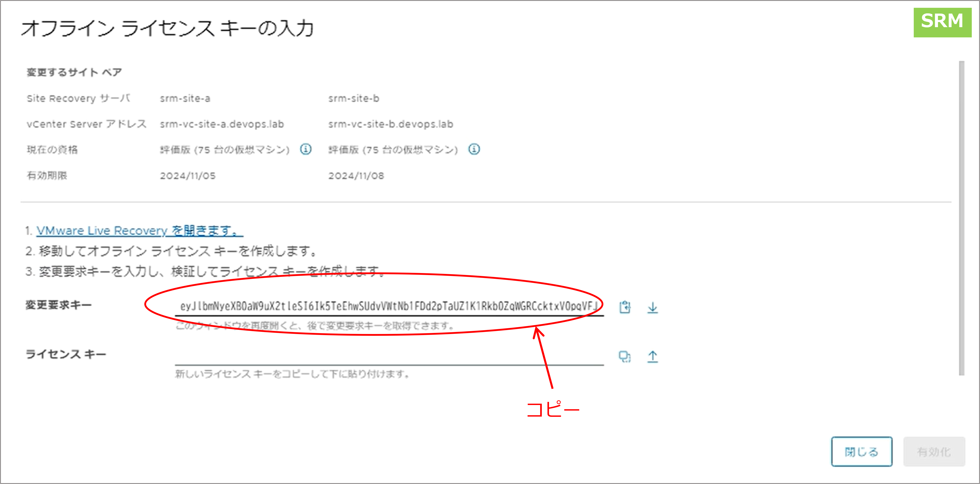Viewport: 980px width, 484px height.
Task: Click the 有効期限 label
Action: 47,176
